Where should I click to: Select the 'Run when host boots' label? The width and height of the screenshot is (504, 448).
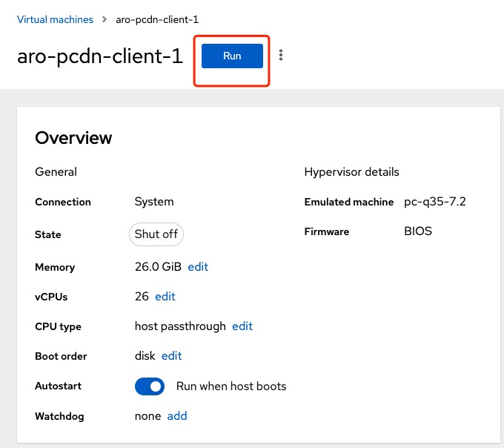tap(231, 386)
